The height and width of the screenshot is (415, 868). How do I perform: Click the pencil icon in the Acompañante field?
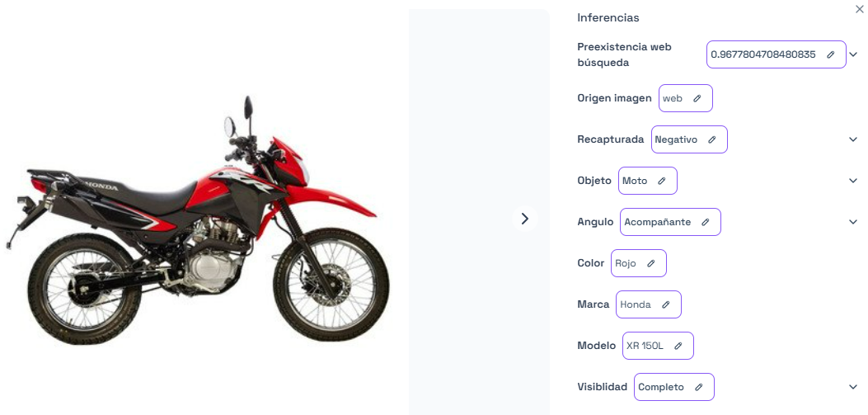(706, 222)
